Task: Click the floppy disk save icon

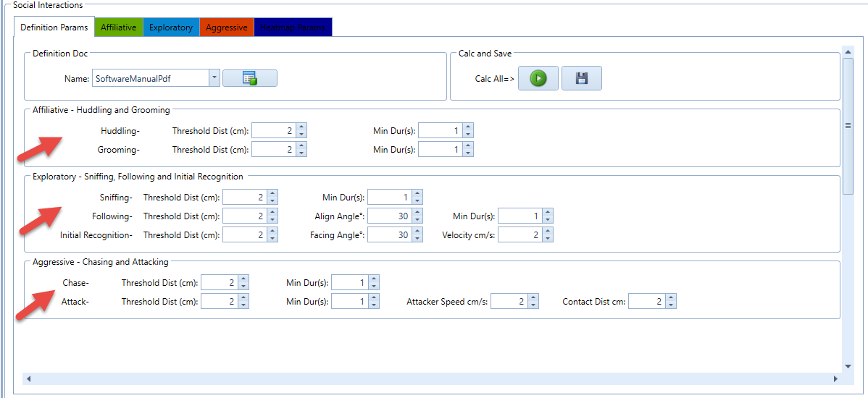Action: pos(581,78)
